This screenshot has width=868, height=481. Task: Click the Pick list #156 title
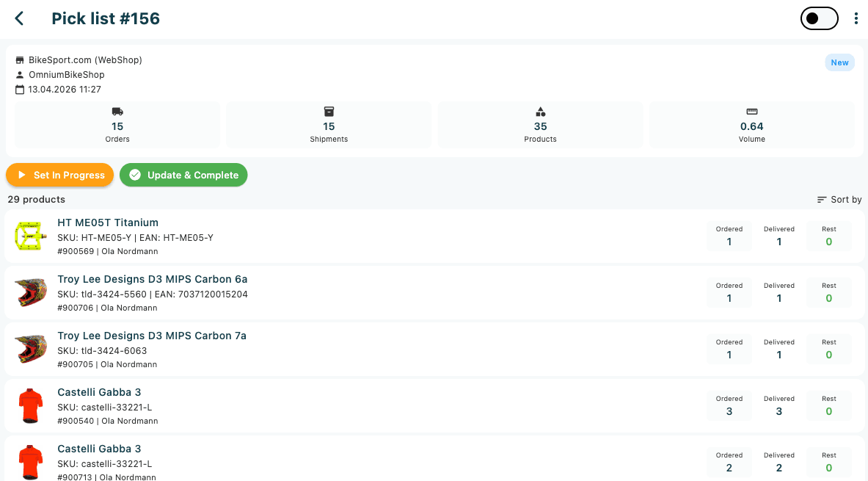106,18
